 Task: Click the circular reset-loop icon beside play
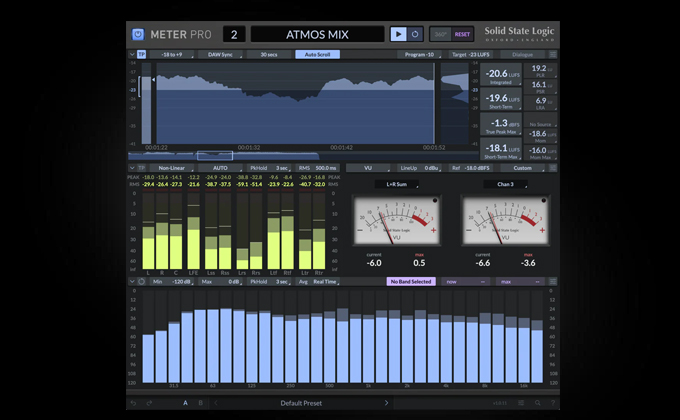(415, 34)
